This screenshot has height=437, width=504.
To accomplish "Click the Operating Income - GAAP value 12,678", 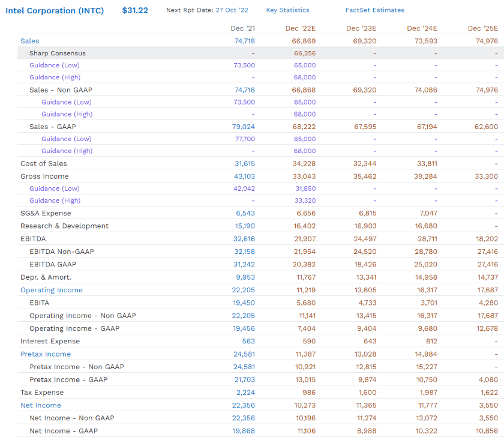I will (x=487, y=328).
